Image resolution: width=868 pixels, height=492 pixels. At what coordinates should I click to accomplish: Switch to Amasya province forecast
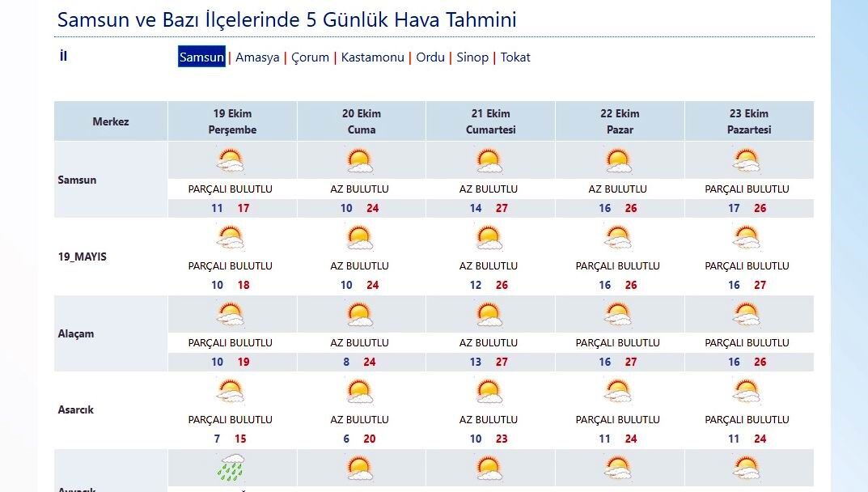point(257,57)
